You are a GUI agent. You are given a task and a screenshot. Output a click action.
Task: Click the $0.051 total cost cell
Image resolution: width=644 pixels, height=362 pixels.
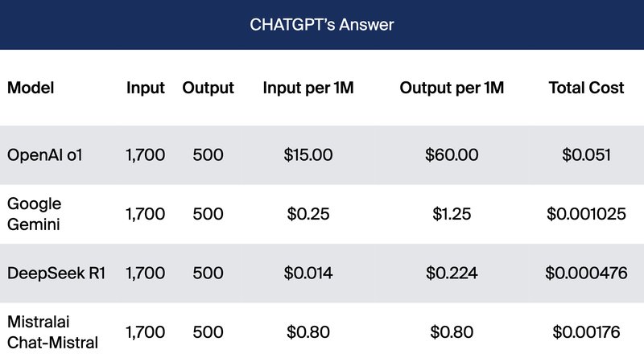pos(586,154)
